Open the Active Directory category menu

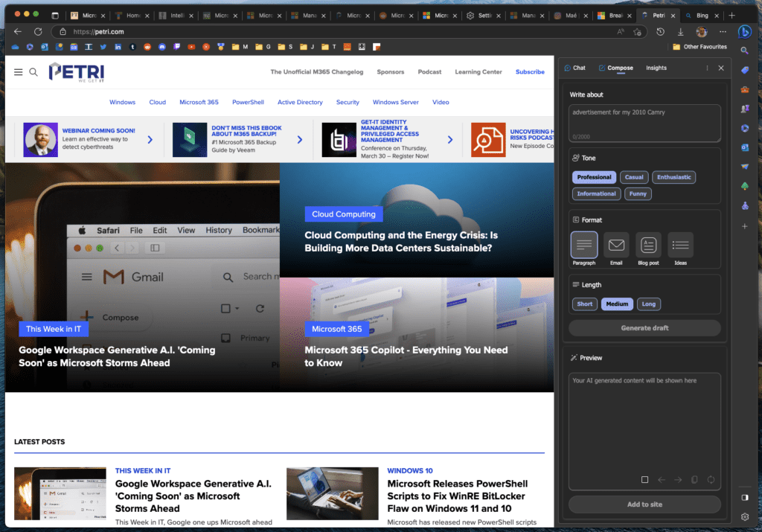[x=300, y=103]
